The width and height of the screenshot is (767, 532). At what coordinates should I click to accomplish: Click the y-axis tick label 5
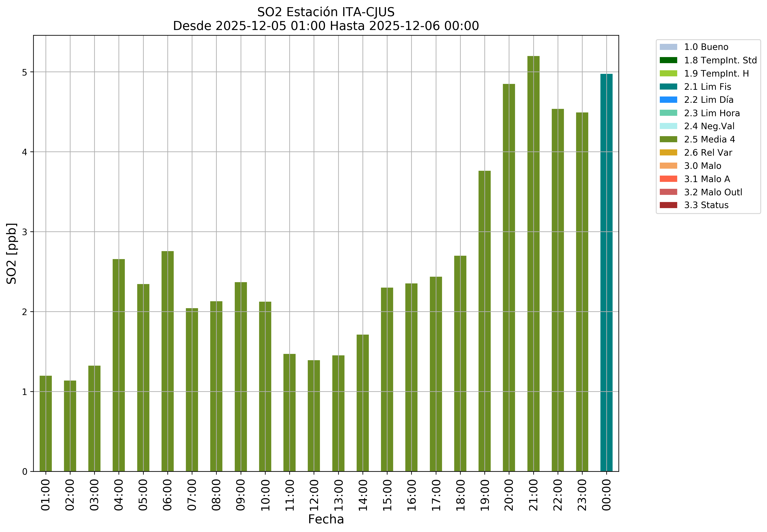[x=25, y=72]
